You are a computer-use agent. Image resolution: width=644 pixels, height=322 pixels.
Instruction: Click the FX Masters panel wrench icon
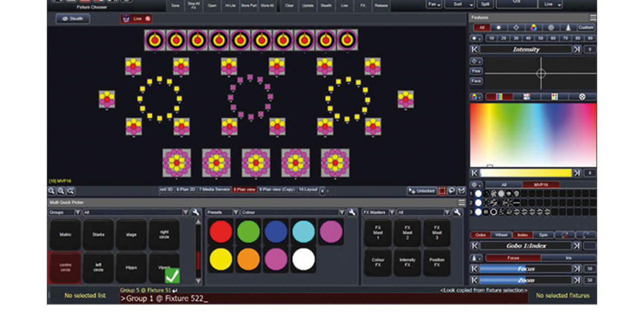457,212
